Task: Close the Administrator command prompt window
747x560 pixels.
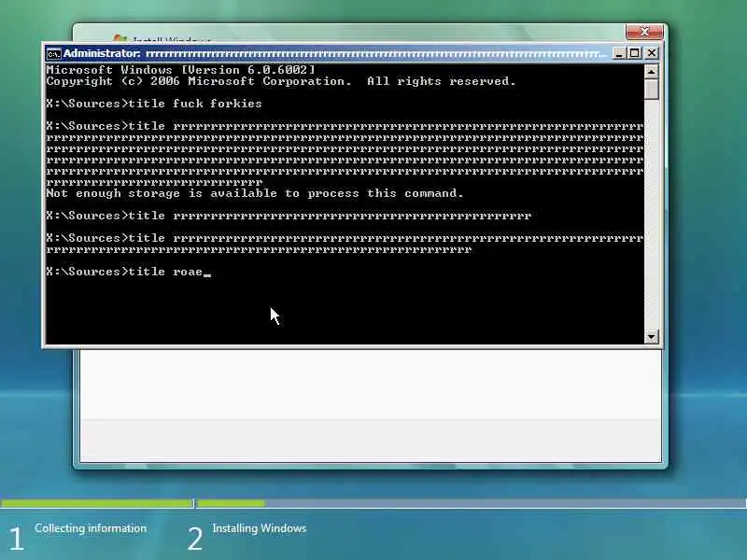Action: 651,53
